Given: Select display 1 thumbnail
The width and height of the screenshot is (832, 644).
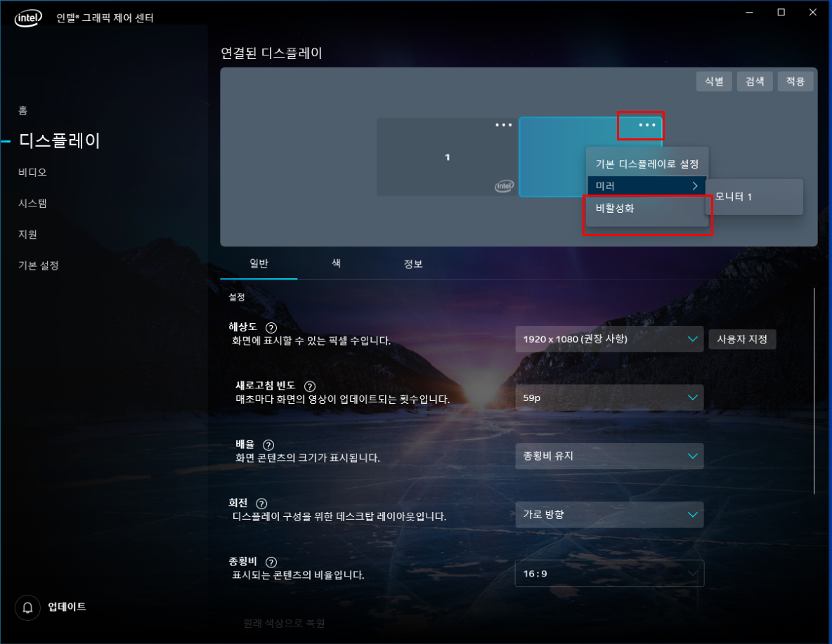Looking at the screenshot, I should point(447,157).
